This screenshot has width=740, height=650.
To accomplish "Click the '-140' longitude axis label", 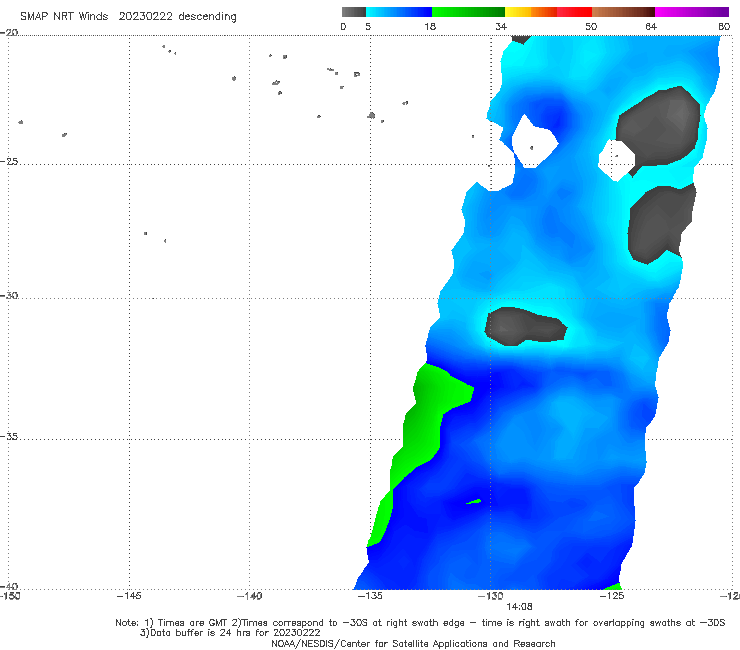I will pyautogui.click(x=249, y=596).
